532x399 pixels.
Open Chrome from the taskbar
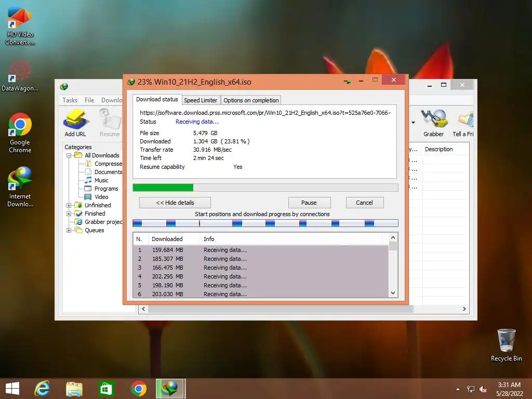click(x=138, y=389)
